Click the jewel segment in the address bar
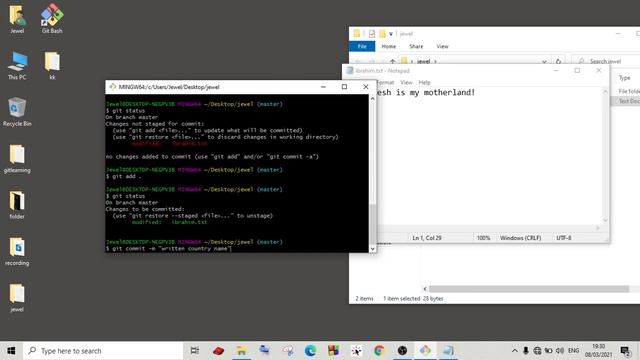The image size is (640, 360). point(423,61)
